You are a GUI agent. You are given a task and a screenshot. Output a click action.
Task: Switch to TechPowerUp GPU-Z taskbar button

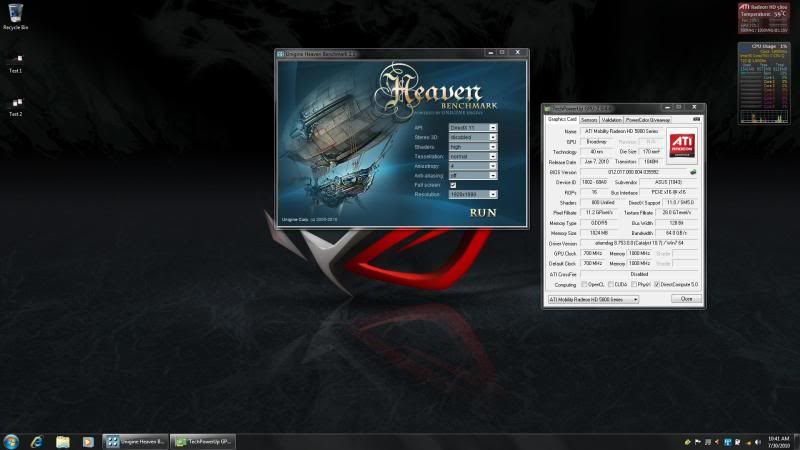point(203,441)
